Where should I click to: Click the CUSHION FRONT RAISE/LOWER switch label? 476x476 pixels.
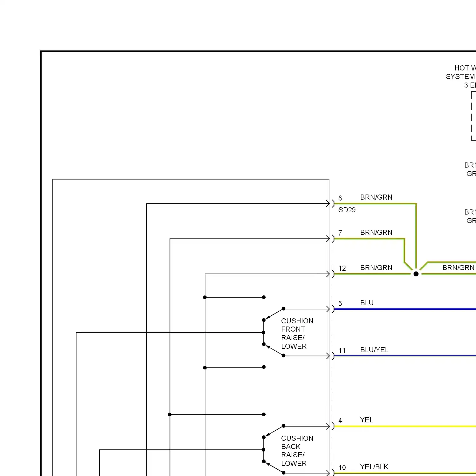point(297,334)
